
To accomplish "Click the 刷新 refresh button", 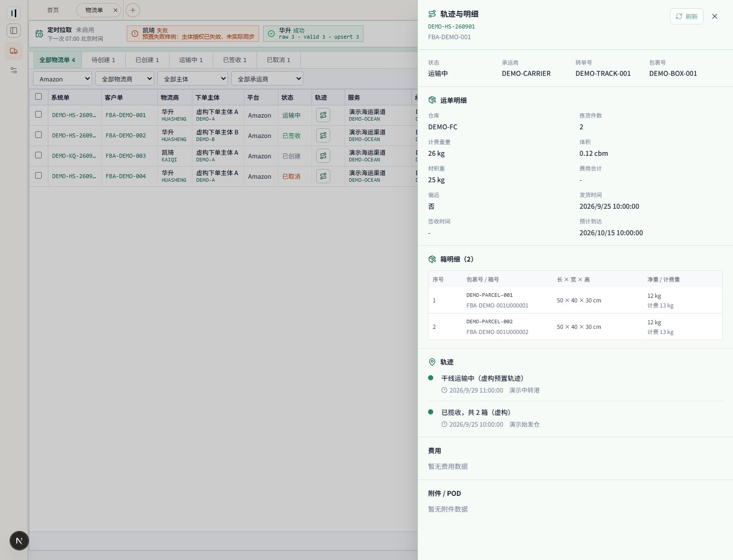I will (687, 16).
